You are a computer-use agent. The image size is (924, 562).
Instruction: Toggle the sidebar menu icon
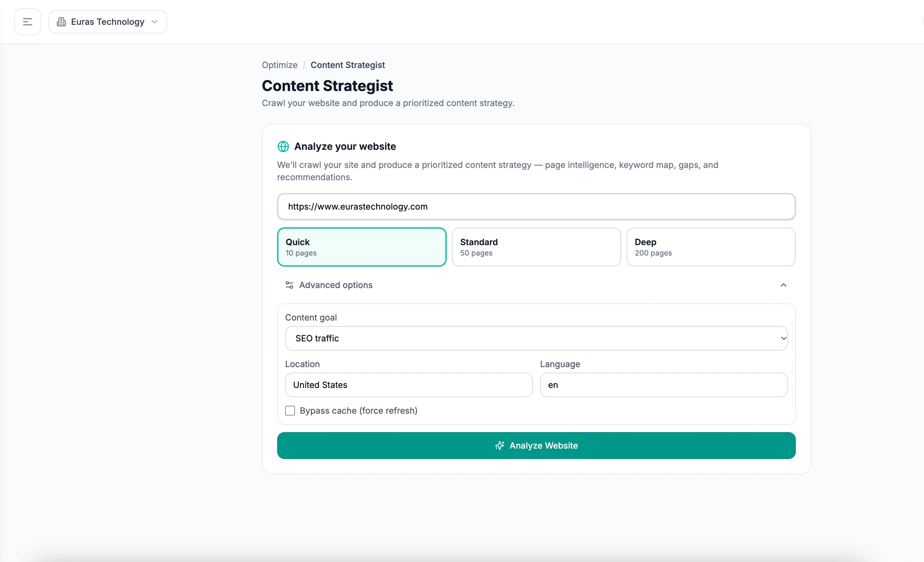(27, 22)
